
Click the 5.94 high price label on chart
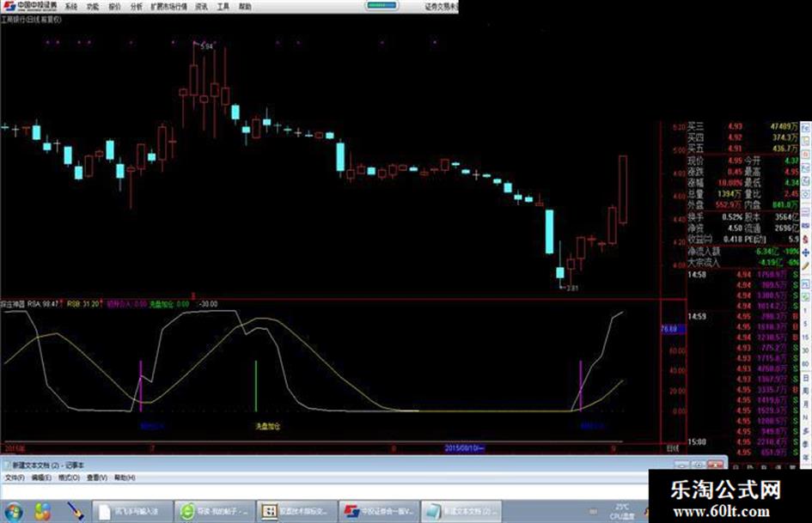206,46
